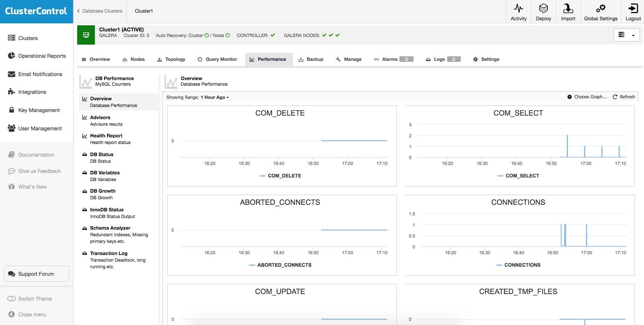This screenshot has height=325, width=644.
Task: Toggle the Switch Theme switch
Action: [x=11, y=299]
